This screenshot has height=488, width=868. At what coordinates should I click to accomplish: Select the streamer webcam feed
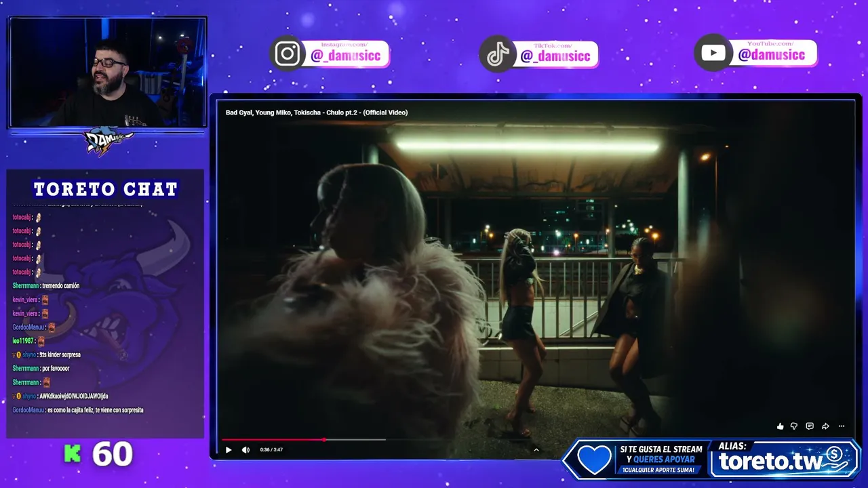point(108,73)
